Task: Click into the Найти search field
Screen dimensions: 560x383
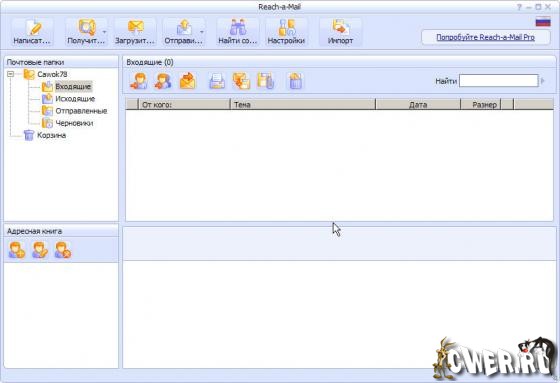Action: [x=498, y=81]
